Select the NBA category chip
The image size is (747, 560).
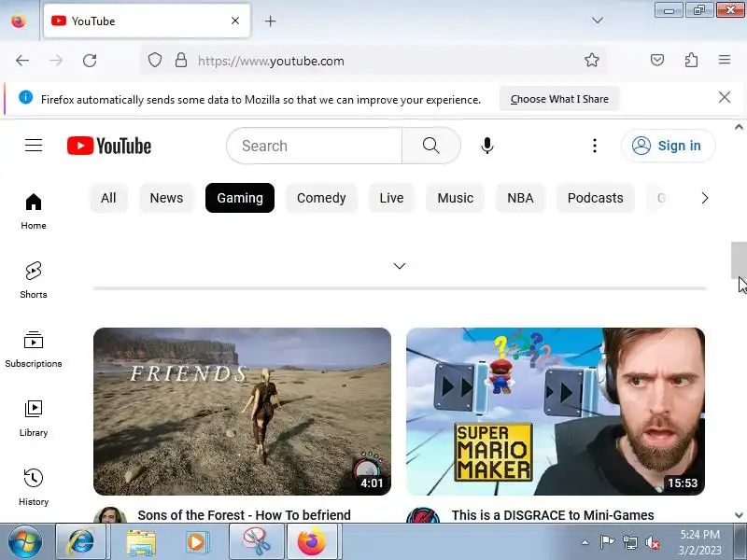(520, 198)
